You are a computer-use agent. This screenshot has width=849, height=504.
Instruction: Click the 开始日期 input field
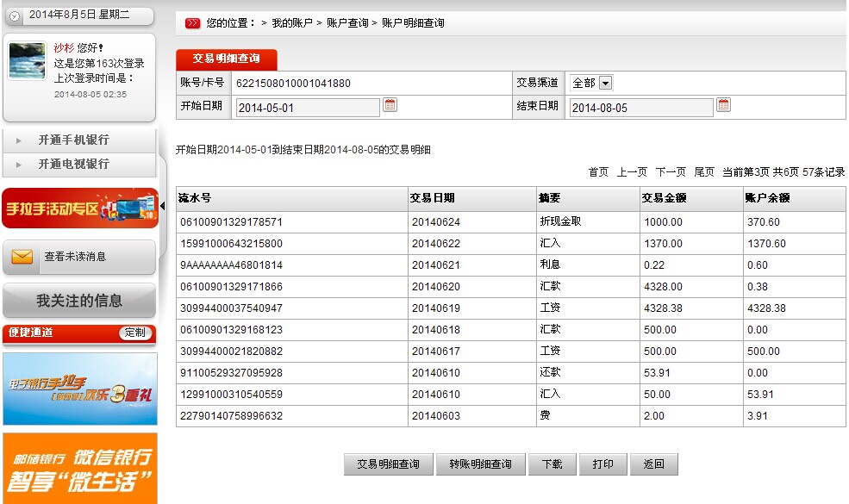coord(307,108)
